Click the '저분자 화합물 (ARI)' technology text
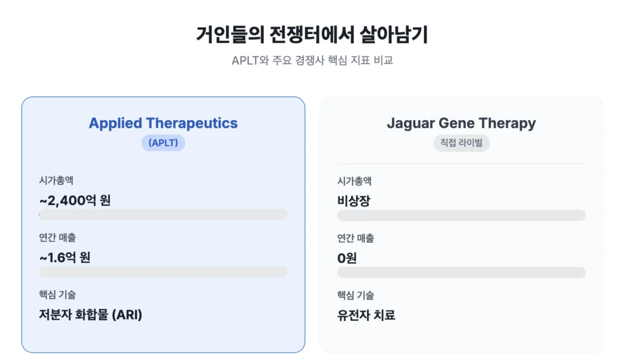Viewport: 622px width, 364px height. tap(91, 314)
